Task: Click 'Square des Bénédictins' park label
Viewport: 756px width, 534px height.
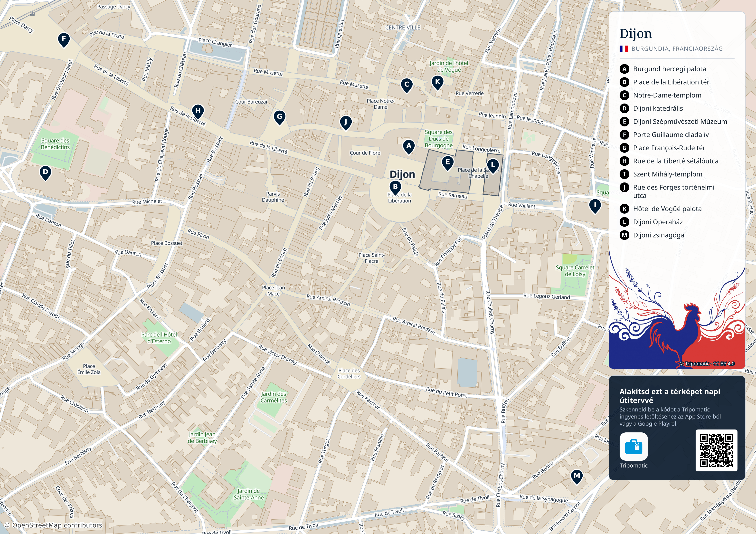Action: click(55, 144)
